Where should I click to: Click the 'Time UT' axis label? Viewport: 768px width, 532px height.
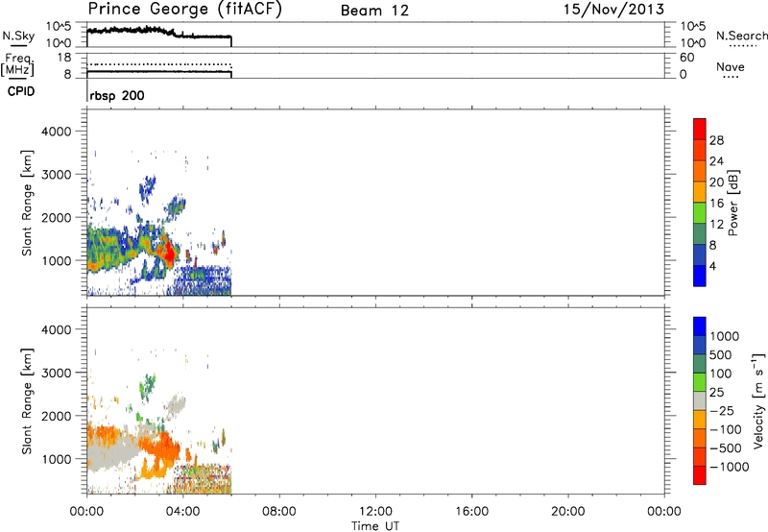point(375,526)
